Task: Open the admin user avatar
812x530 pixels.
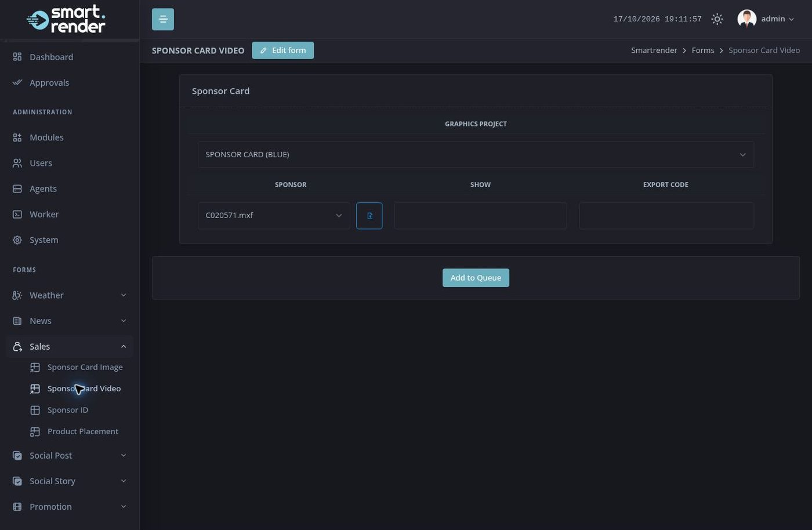Action: (746, 19)
